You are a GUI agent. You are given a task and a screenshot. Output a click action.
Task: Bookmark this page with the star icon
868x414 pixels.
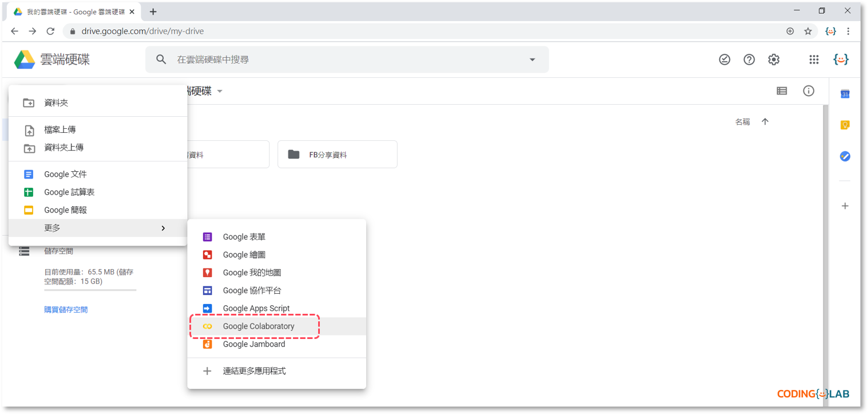808,31
